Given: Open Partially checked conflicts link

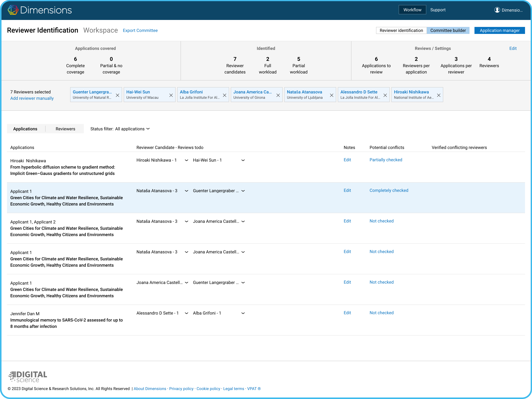Looking at the screenshot, I should point(386,160).
